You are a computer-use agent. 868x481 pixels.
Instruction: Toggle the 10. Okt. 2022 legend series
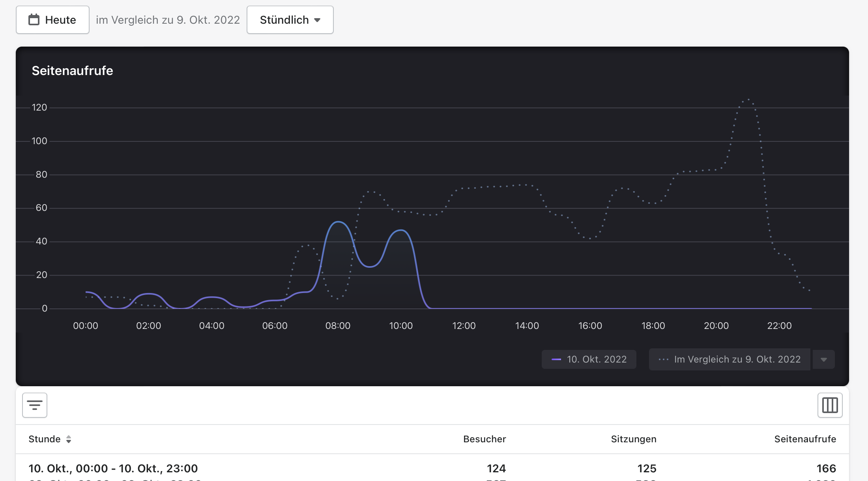point(589,359)
